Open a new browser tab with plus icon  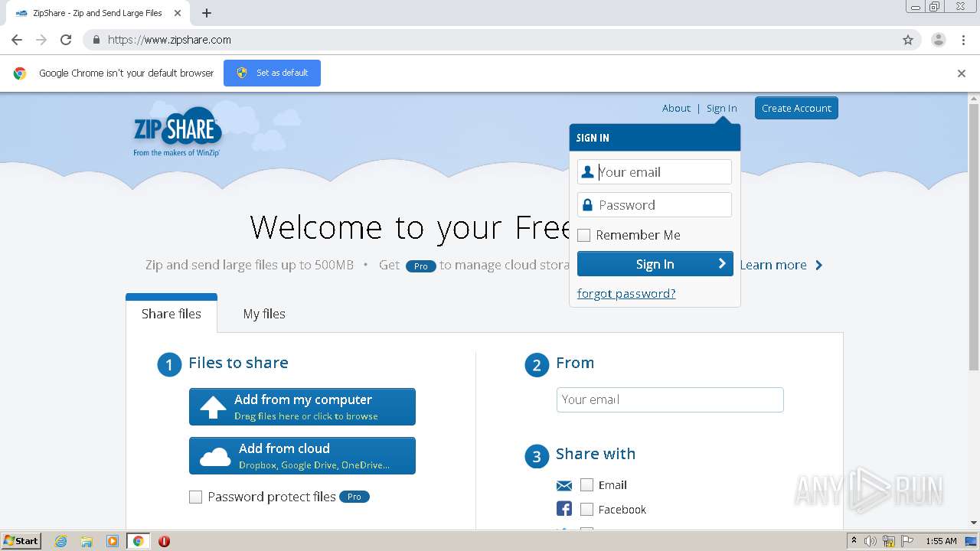pyautogui.click(x=207, y=13)
